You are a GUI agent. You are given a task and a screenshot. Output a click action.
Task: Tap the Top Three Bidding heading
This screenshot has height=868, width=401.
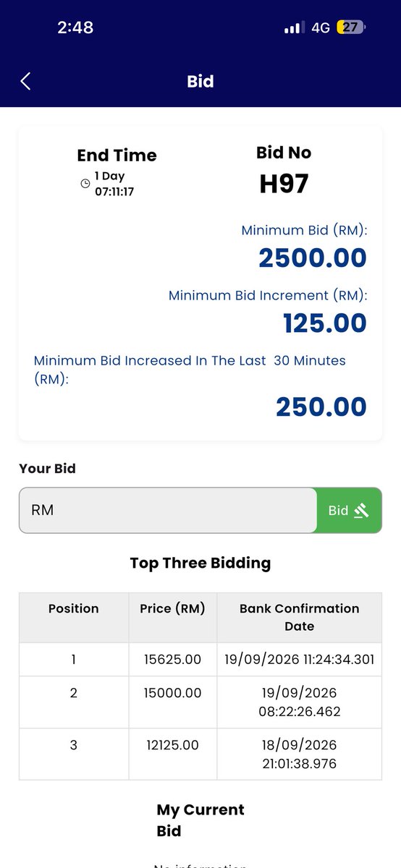[x=200, y=563]
